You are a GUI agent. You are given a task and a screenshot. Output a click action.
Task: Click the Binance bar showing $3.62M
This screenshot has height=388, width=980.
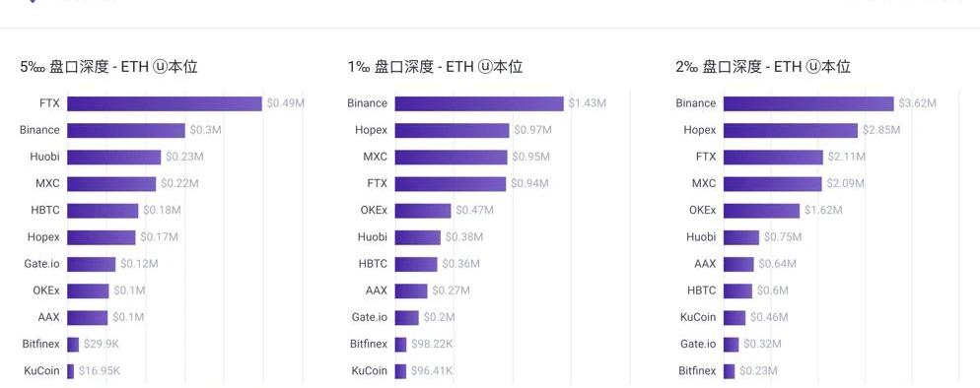[808, 103]
